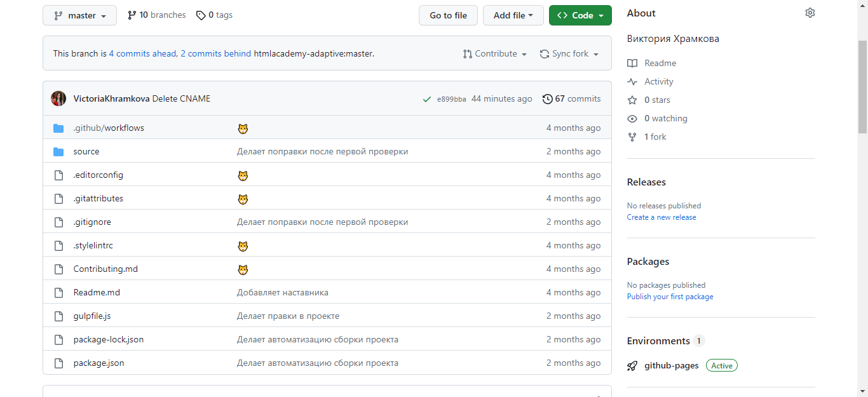
Task: Click the file icon beside Readme.md
Action: coord(58,293)
